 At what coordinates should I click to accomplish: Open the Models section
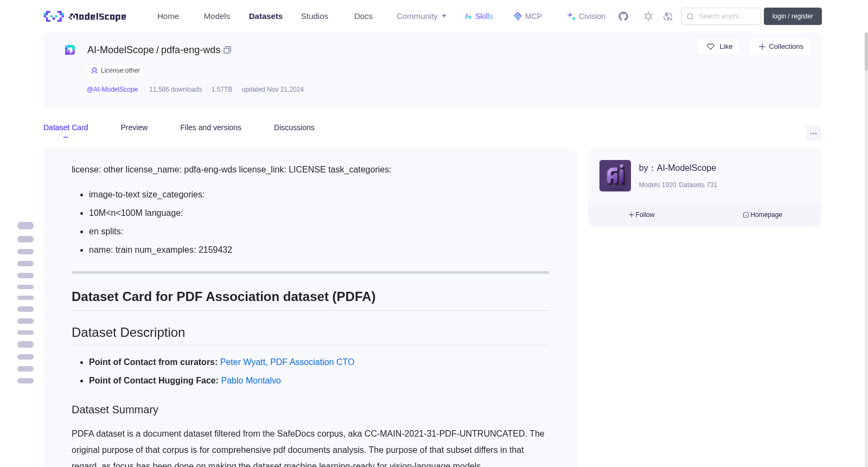coord(217,16)
